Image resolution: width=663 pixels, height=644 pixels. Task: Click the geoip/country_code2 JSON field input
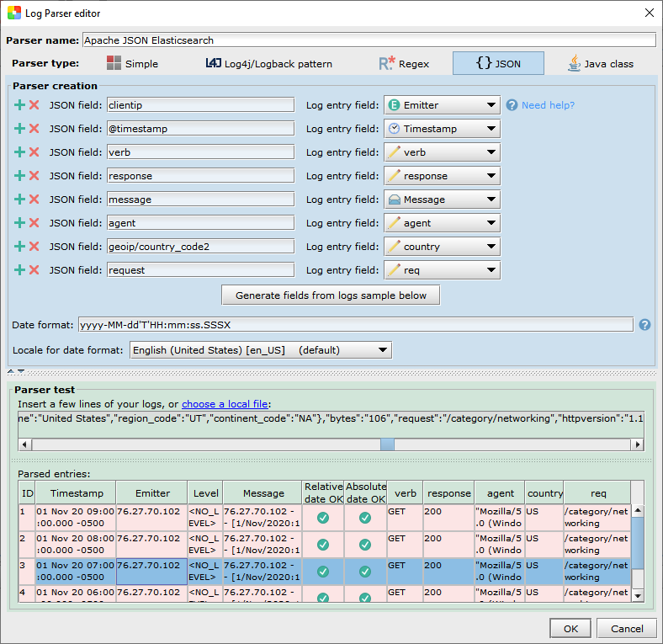pos(201,247)
